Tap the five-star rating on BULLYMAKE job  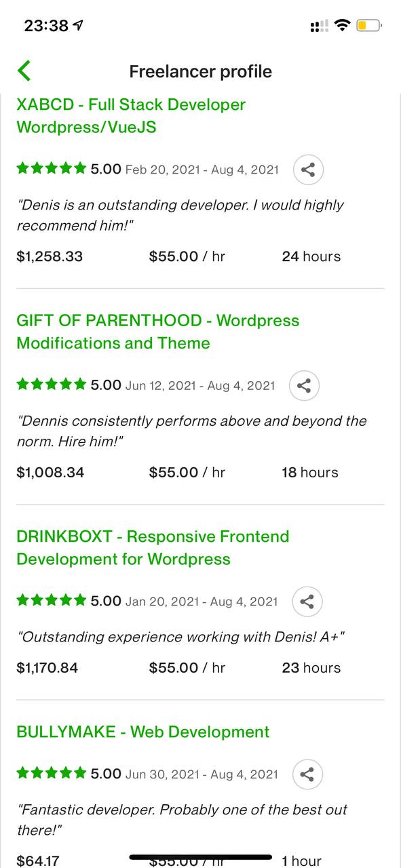coord(52,774)
